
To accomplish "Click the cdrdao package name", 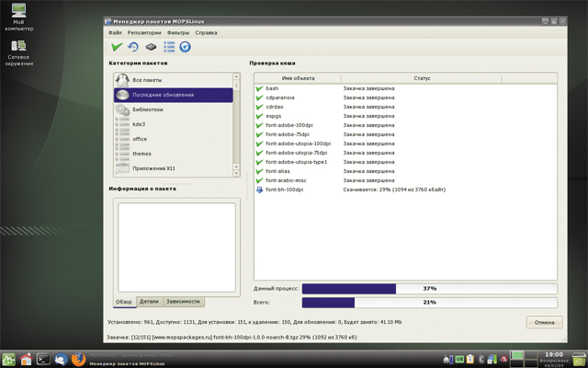I will coord(275,107).
